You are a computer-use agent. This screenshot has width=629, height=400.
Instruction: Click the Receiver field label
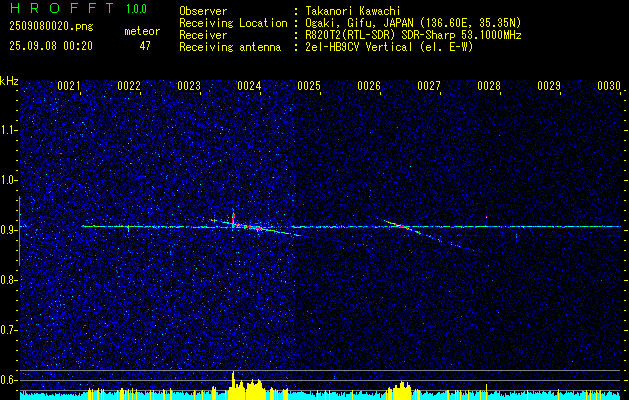coord(203,35)
